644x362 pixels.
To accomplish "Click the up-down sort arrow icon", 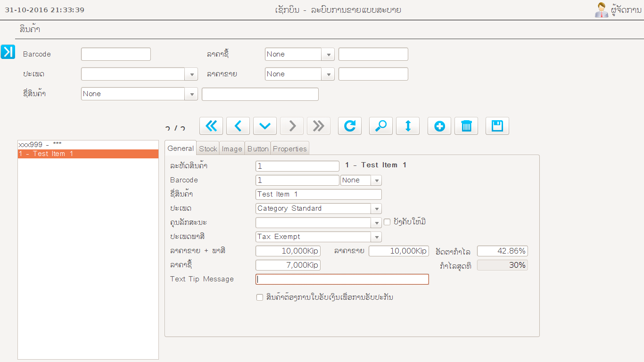I will [x=408, y=126].
